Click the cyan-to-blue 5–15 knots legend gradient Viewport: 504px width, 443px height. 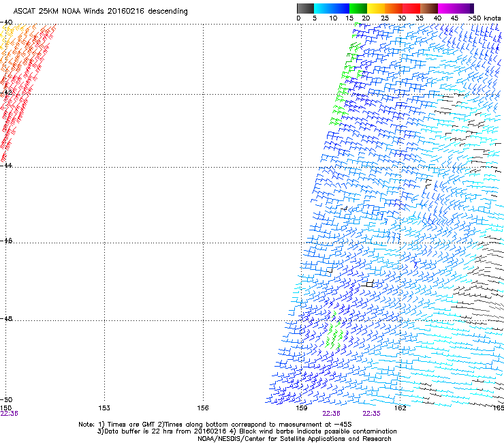(331, 8)
